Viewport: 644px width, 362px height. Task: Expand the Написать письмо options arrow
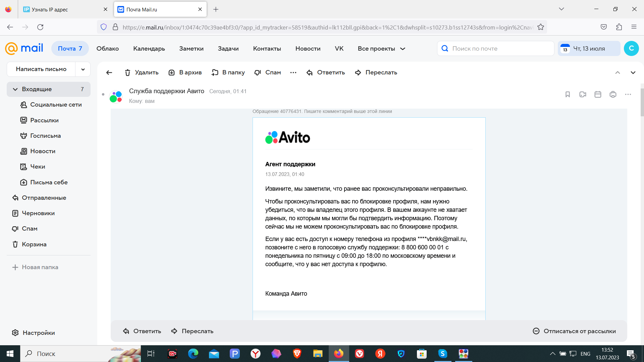(x=83, y=69)
